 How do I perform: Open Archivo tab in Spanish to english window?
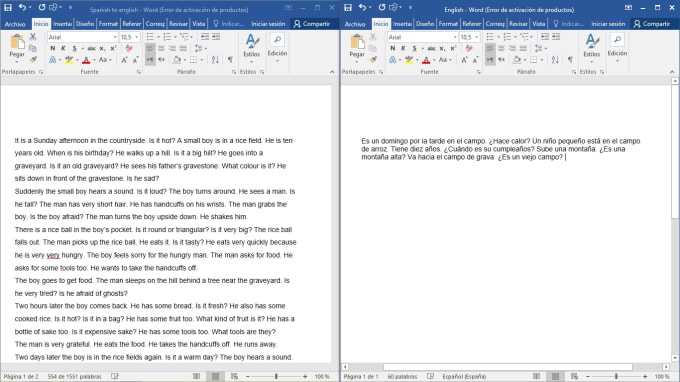[x=15, y=24]
